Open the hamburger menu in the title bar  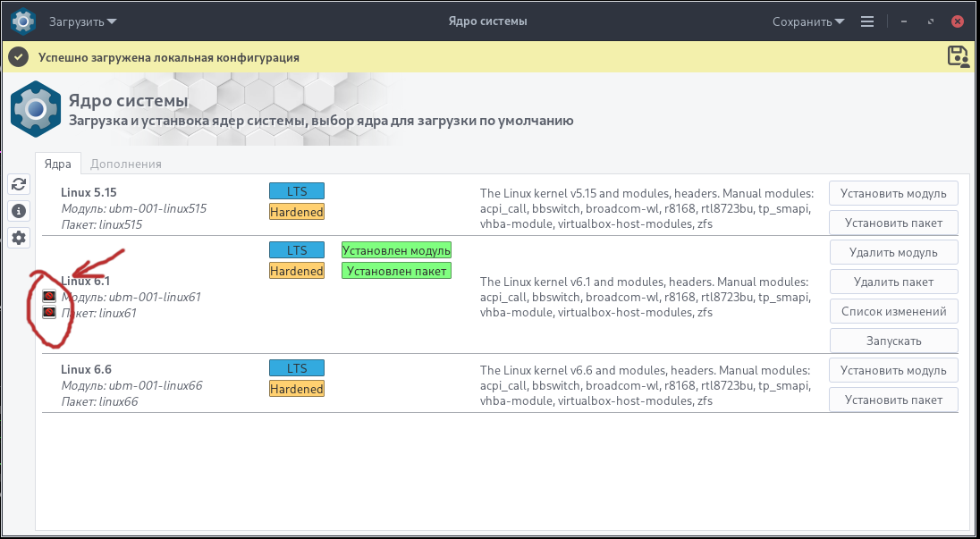click(x=866, y=21)
